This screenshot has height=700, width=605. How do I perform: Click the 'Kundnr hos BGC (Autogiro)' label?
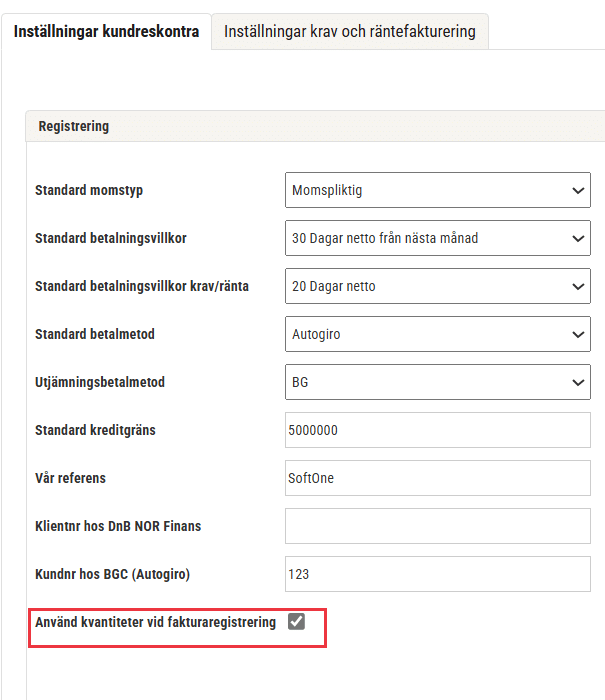point(113,574)
